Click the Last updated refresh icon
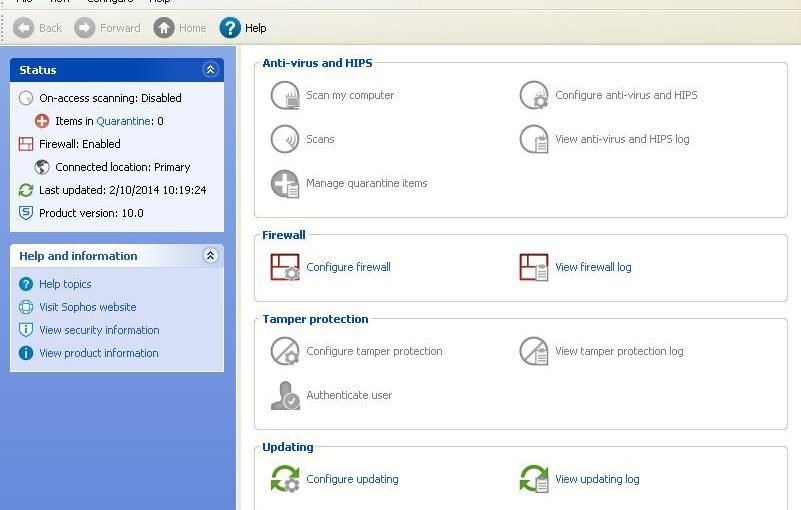The width and height of the screenshot is (801, 510). click(26, 190)
